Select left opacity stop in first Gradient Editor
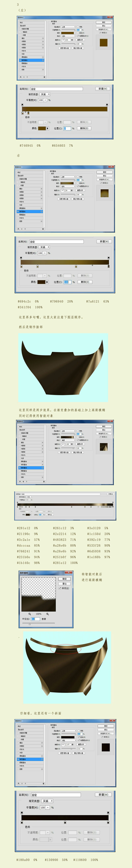 [22, 105]
